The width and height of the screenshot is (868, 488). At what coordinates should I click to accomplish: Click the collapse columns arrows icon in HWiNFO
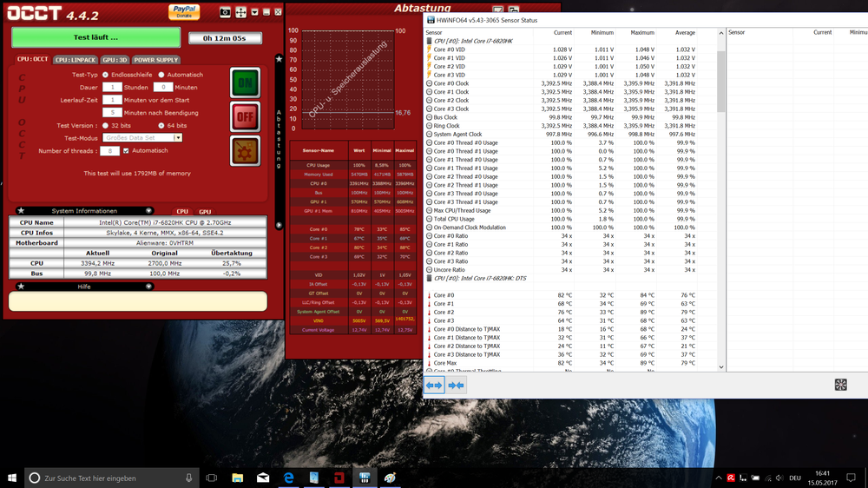tap(457, 385)
